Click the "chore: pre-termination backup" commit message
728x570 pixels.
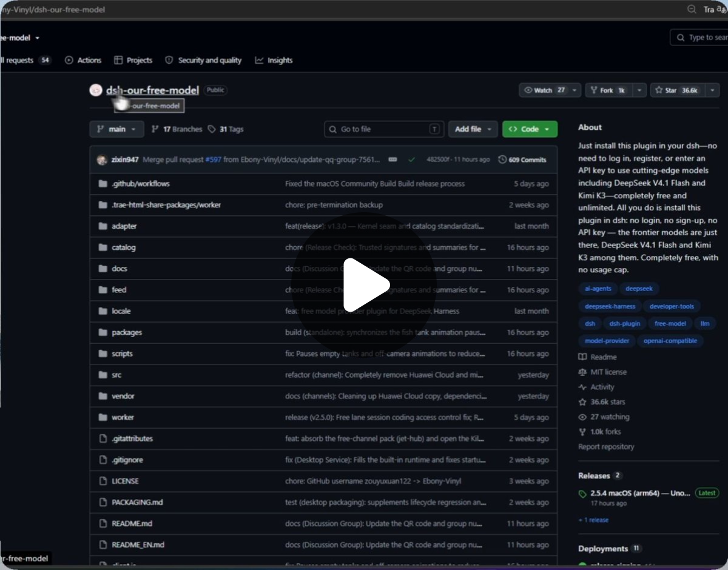point(334,205)
